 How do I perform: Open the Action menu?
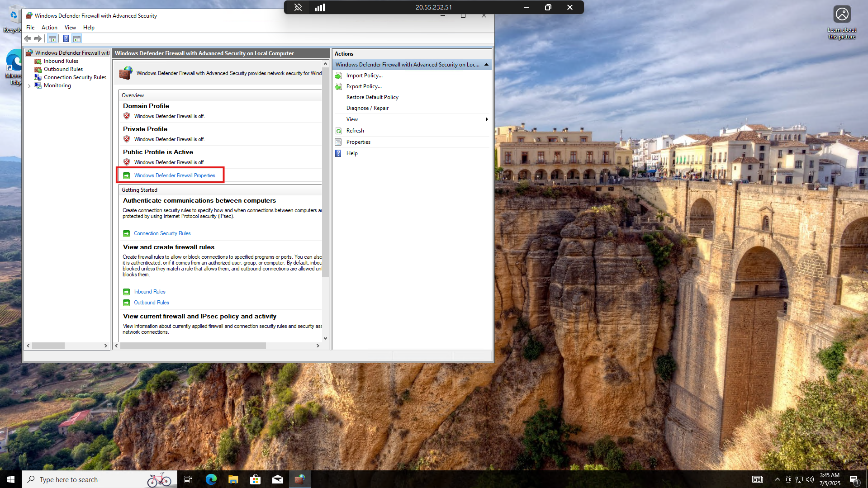49,28
